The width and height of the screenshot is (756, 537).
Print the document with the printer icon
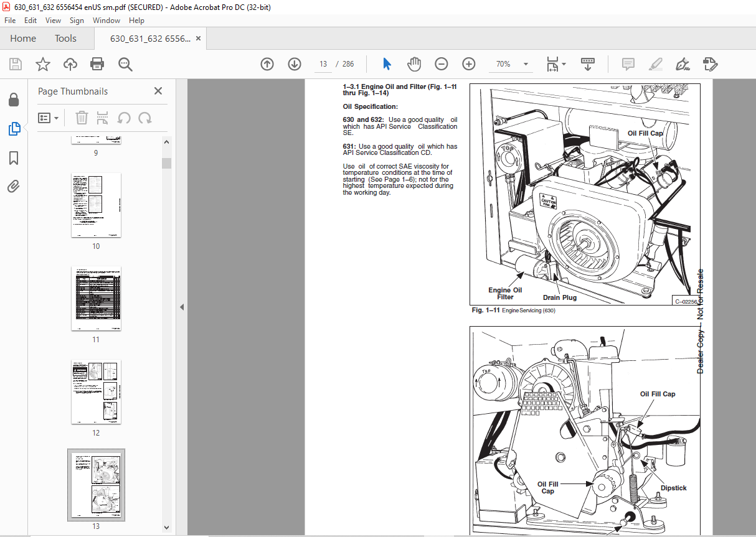point(97,64)
